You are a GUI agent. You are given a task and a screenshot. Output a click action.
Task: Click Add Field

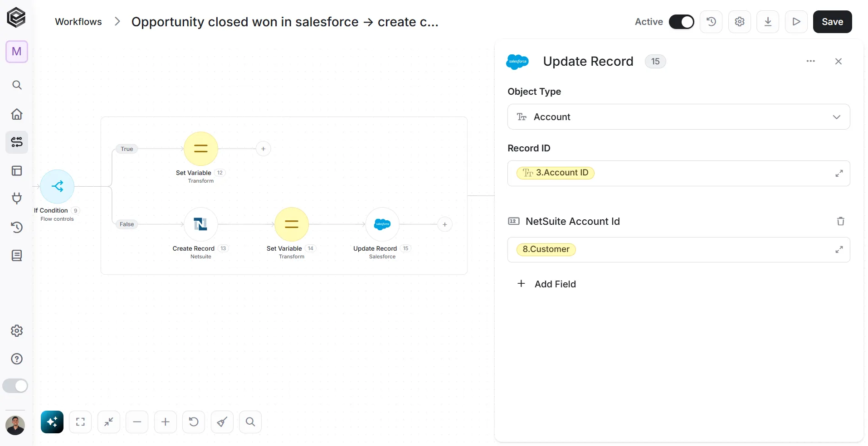point(546,284)
